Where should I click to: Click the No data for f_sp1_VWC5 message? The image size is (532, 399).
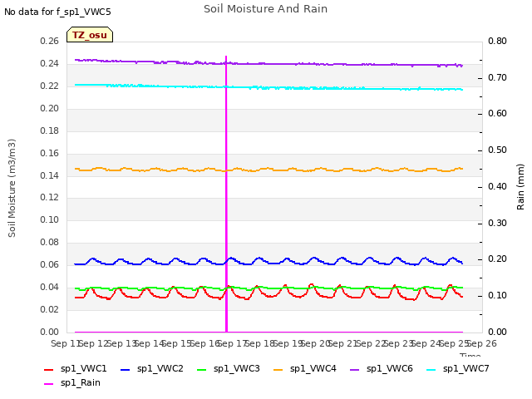(x=57, y=12)
